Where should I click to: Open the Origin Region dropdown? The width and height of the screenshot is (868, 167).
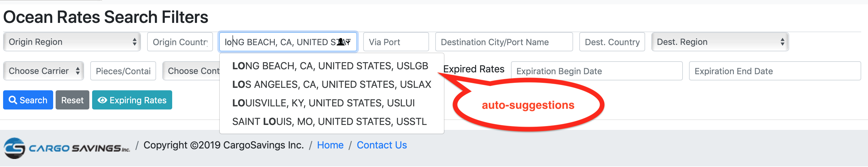pos(72,42)
